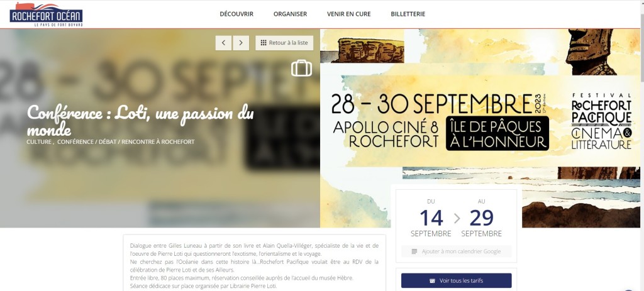Click the Rochefort Océan logo

click(x=46, y=15)
